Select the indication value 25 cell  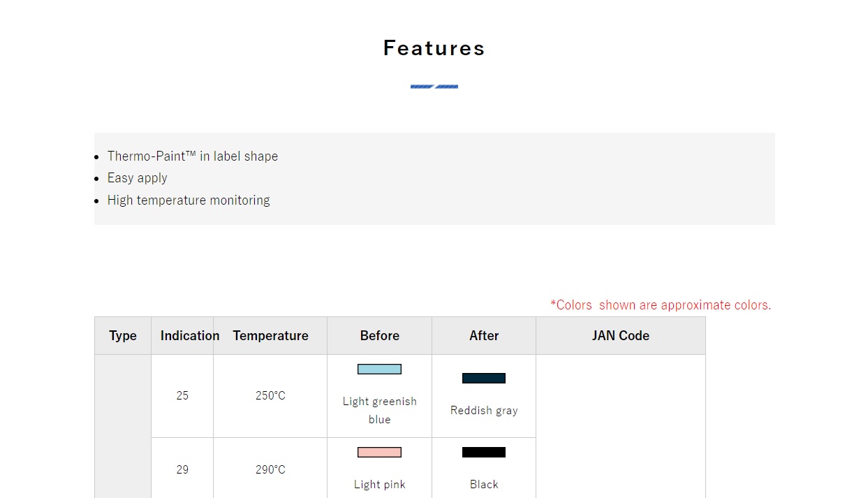(x=182, y=396)
